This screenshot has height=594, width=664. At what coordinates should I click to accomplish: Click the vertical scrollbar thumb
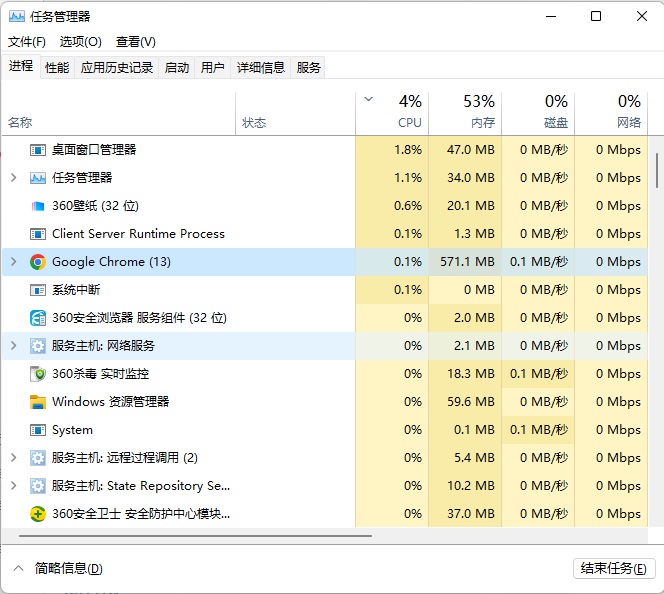tap(657, 171)
